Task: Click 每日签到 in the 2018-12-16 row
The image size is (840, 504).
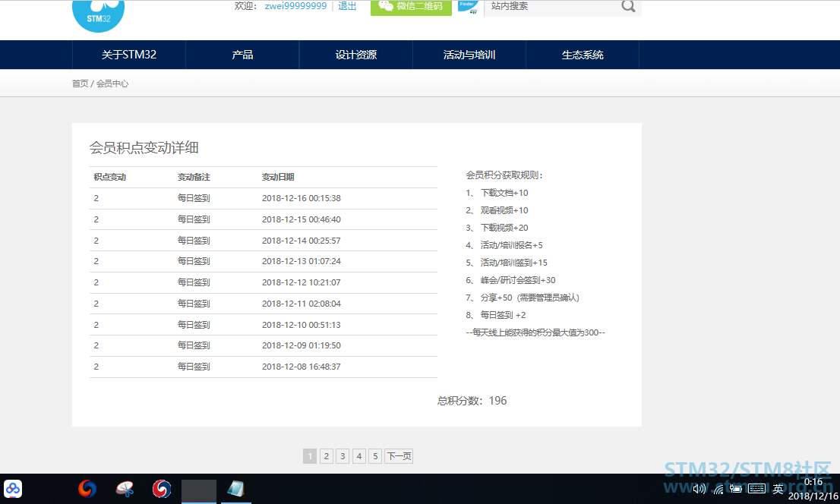Action: (194, 198)
